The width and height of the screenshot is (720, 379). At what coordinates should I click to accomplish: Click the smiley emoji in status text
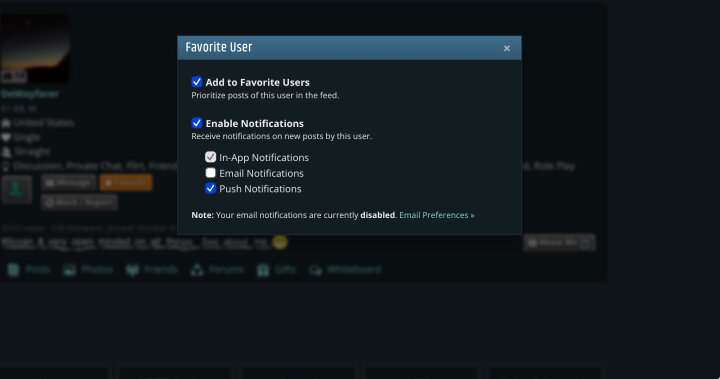pyautogui.click(x=280, y=242)
